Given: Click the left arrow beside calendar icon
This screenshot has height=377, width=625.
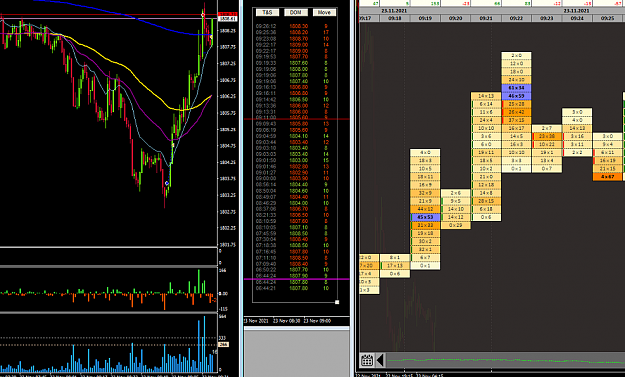Looking at the screenshot, I should [x=380, y=360].
